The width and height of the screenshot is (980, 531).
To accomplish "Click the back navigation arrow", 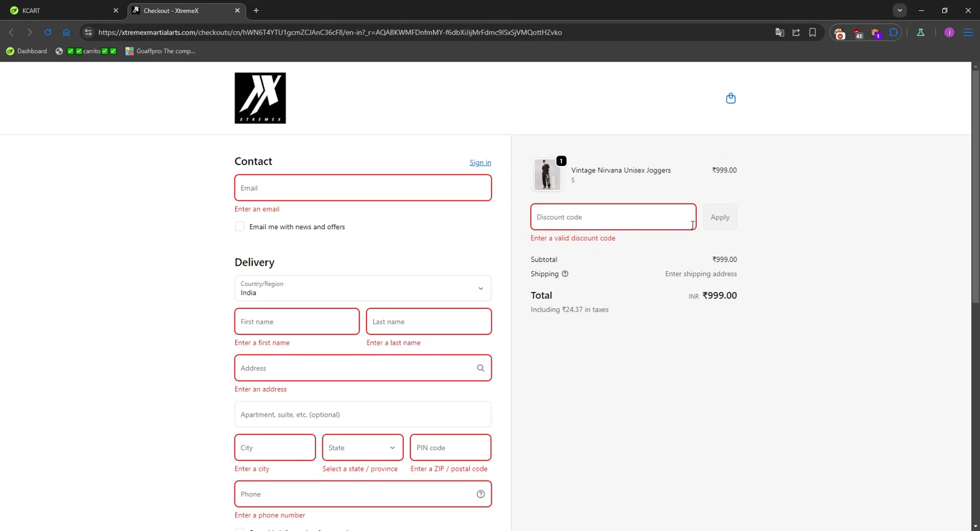I will pos(11,32).
